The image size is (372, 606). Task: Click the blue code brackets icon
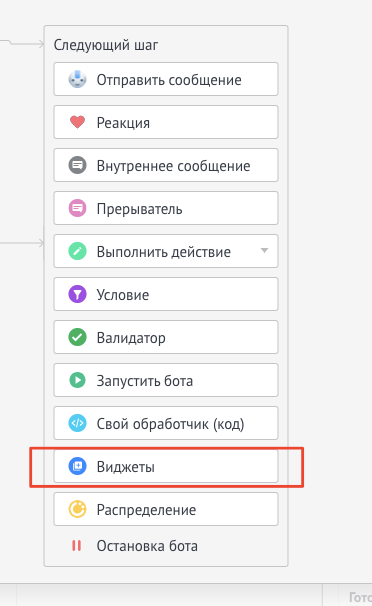[x=77, y=423]
